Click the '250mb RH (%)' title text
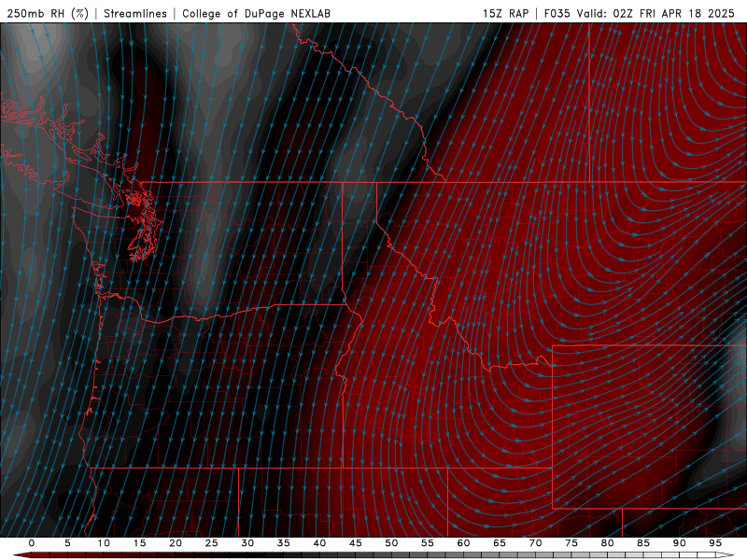This screenshot has height=560, width=747. point(48,13)
